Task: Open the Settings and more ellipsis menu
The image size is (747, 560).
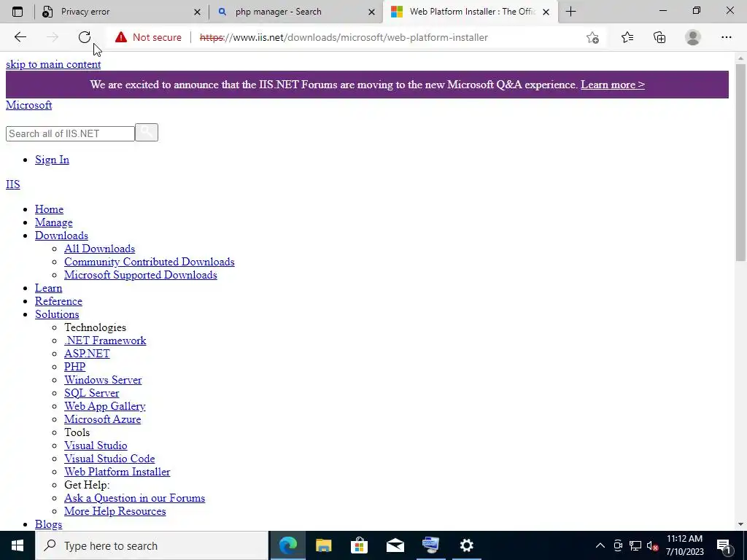Action: pyautogui.click(x=726, y=37)
